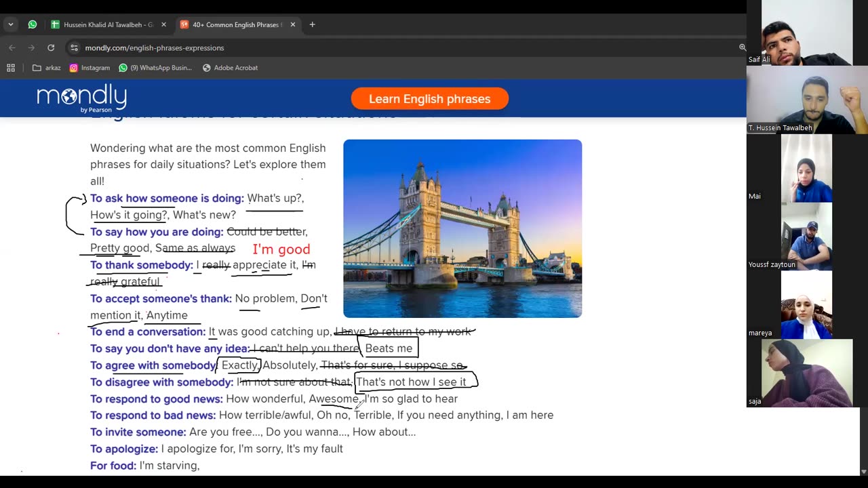Click the text 'To apologize:'
The width and height of the screenshot is (868, 488).
[x=124, y=449]
